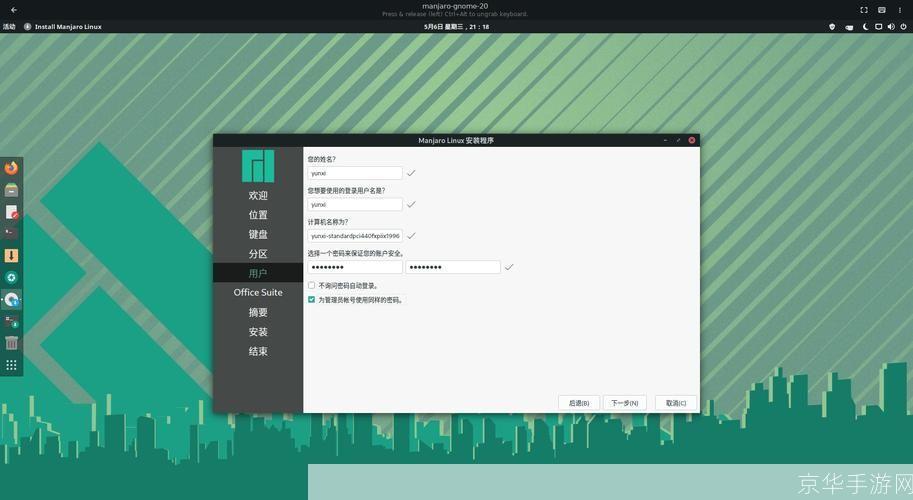Click the network display icon in top panel
This screenshot has height=500, width=913.
879,27
